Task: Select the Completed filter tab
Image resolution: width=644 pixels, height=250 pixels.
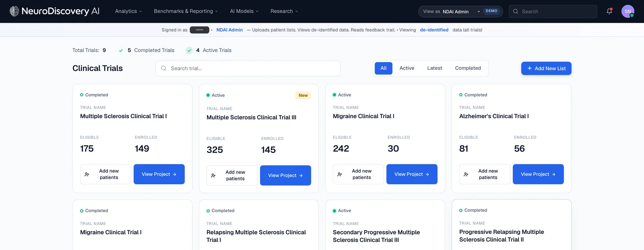Action: 468,68
